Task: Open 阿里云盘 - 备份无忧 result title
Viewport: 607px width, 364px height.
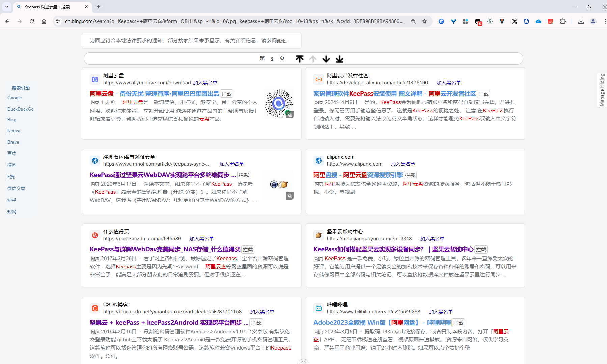Action: (154, 94)
